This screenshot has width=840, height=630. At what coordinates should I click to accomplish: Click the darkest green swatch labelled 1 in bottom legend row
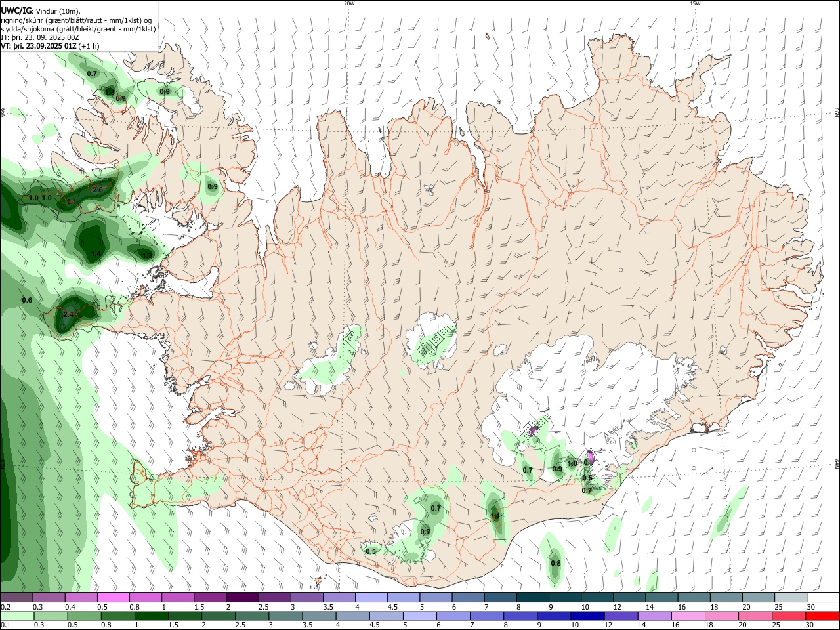tap(151, 616)
